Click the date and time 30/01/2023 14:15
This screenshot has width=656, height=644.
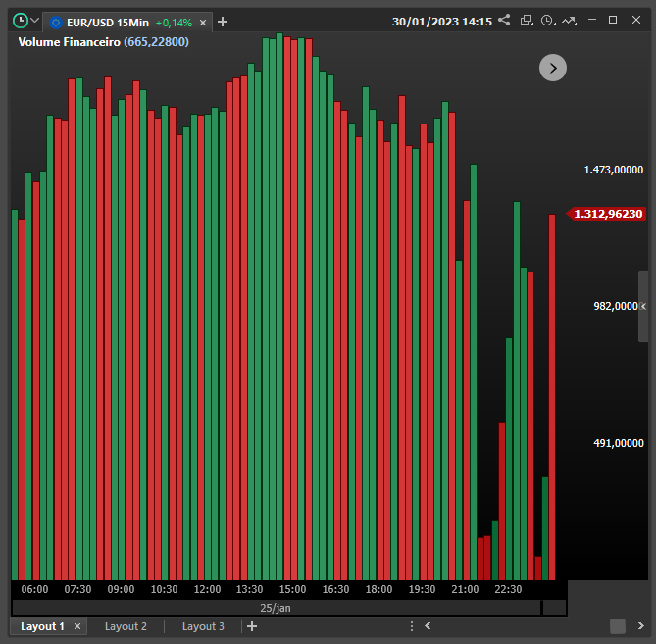(x=442, y=22)
